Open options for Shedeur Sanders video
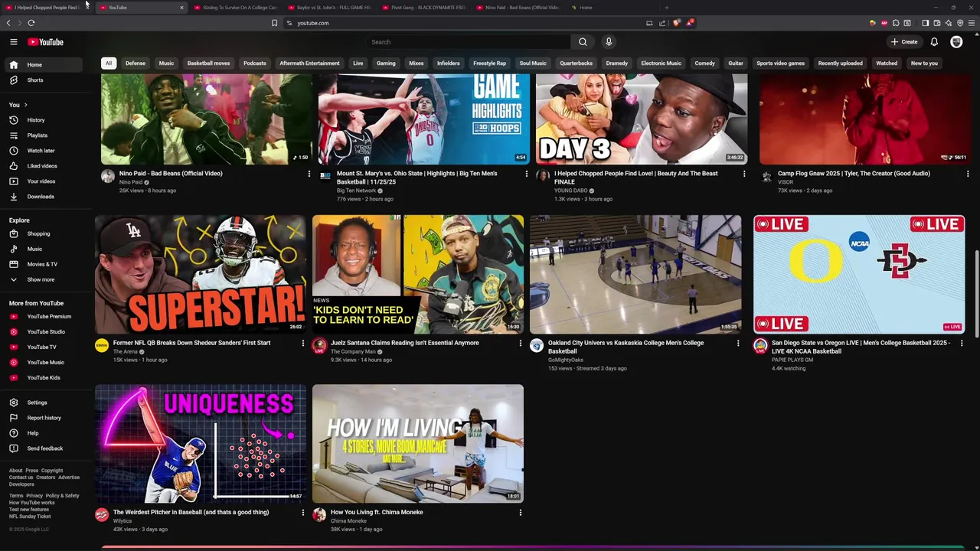The image size is (980, 551). [302, 343]
